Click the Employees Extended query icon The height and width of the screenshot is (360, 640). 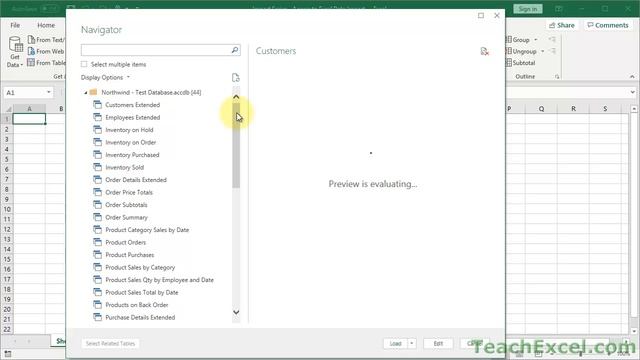click(97, 117)
